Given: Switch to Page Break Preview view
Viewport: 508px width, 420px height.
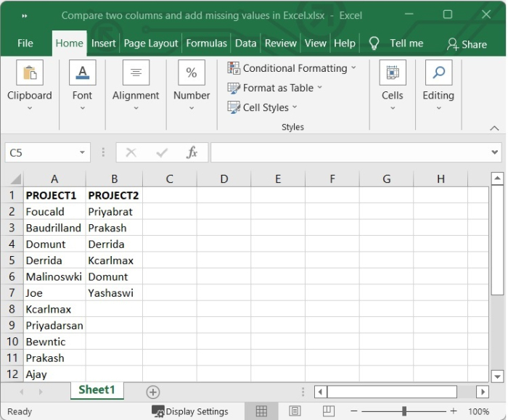Looking at the screenshot, I should 329,411.
